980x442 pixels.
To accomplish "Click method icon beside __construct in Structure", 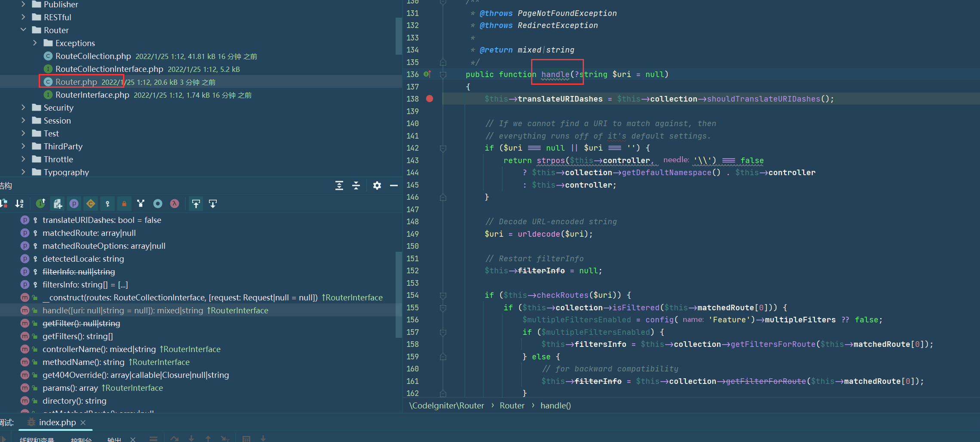I will click(x=25, y=297).
